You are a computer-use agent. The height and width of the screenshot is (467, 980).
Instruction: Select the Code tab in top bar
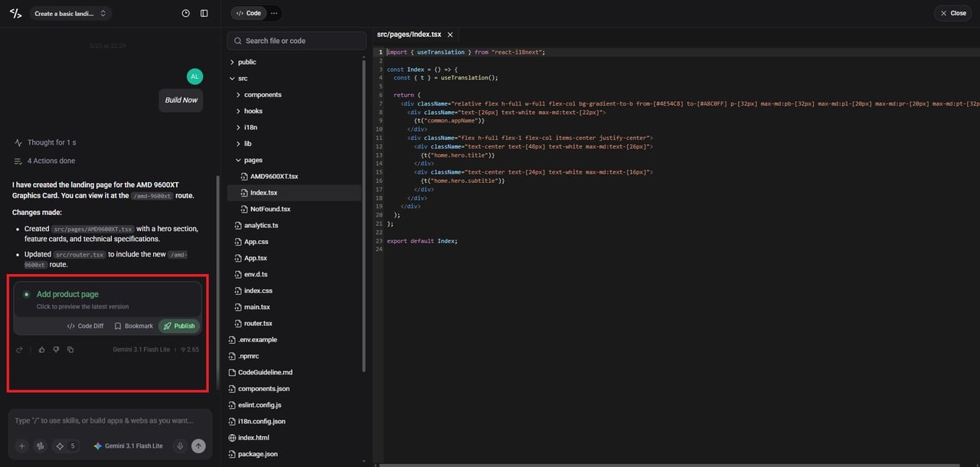(x=249, y=13)
